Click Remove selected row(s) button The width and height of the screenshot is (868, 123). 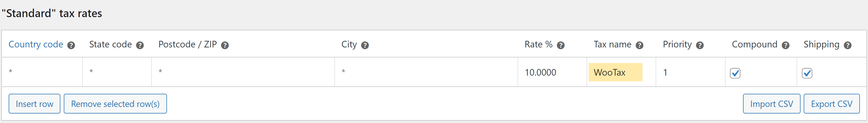[x=115, y=104]
